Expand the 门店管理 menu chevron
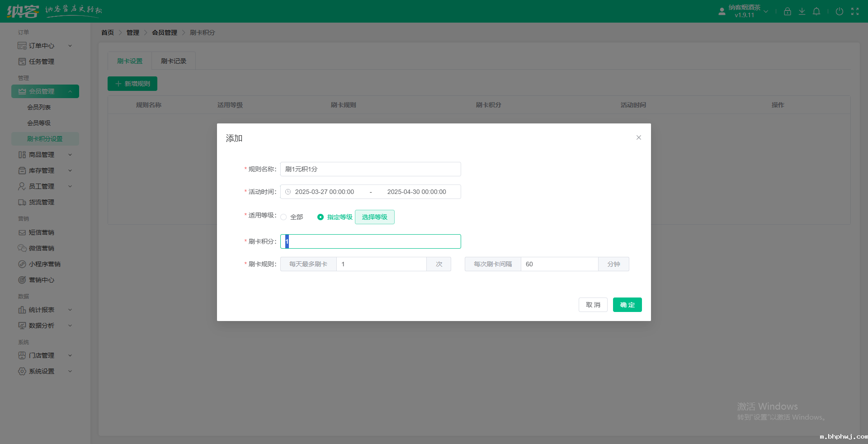Screen dimensions: 868x444 point(70,355)
